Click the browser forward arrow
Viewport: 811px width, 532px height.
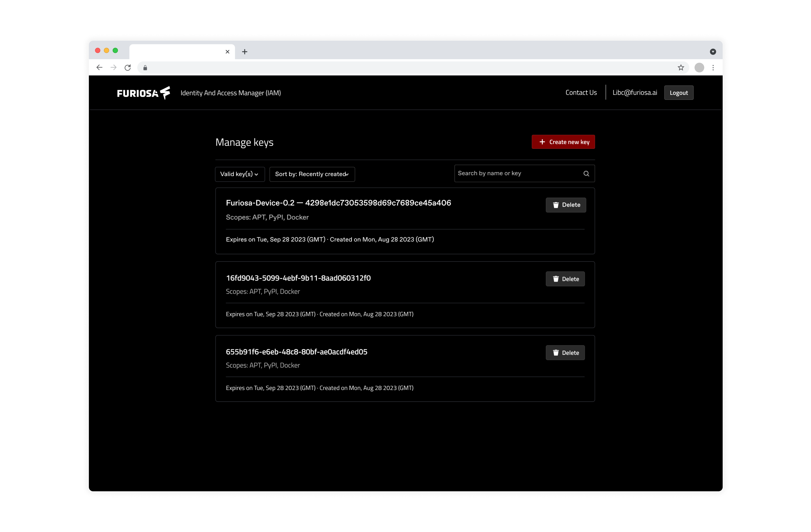pos(113,67)
